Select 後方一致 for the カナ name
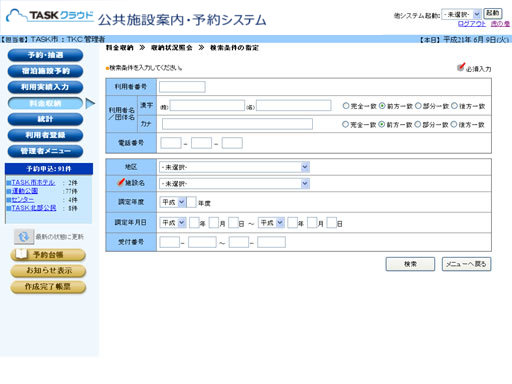512x384 pixels. click(x=454, y=124)
